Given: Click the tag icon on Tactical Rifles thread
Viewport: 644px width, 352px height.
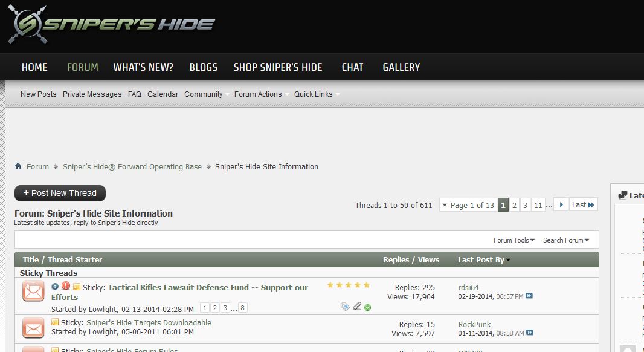Looking at the screenshot, I should [345, 307].
